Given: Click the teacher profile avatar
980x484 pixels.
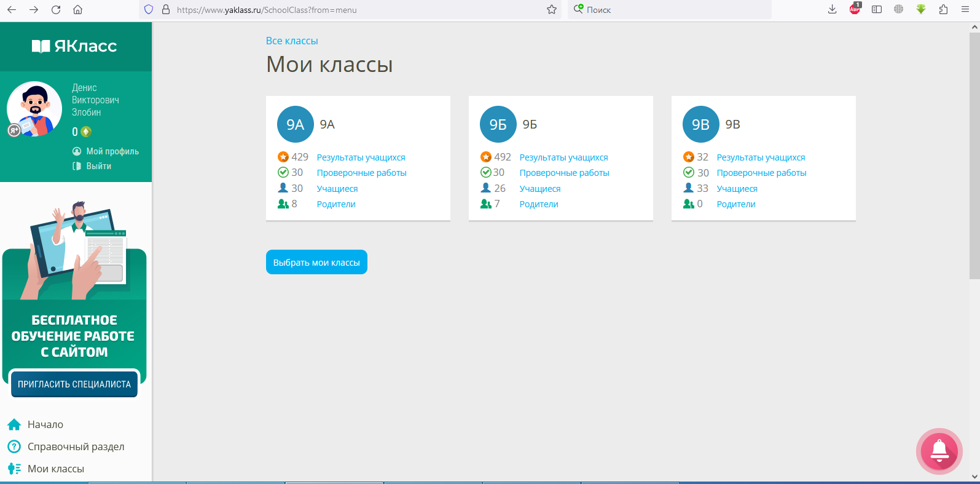Looking at the screenshot, I should [x=34, y=109].
